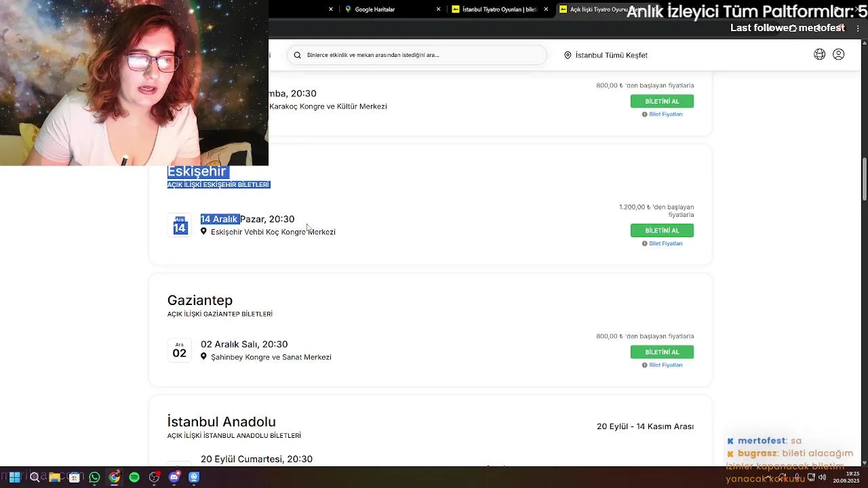Open Bilet Fiyatları link for Karakoç Kongre

tap(665, 114)
